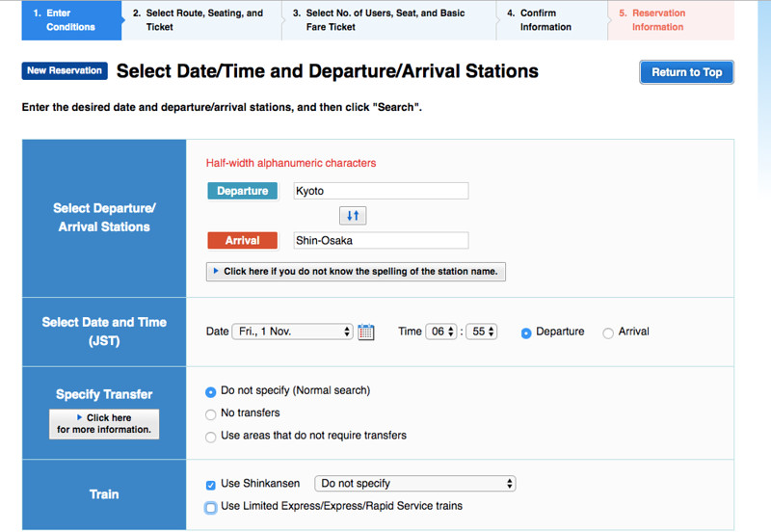Go to step 3 Select No. of Users
The image size is (771, 532).
pyautogui.click(x=389, y=20)
